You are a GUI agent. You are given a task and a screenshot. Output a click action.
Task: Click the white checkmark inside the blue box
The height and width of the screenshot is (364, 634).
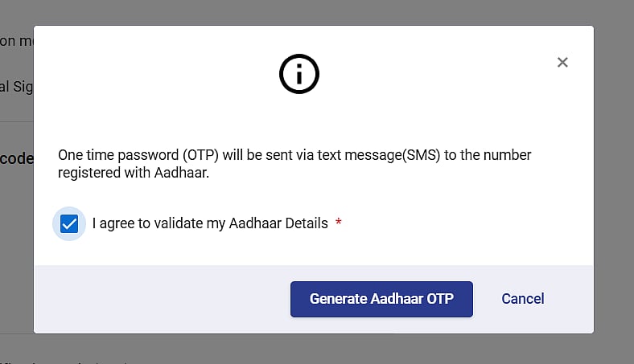[69, 224]
